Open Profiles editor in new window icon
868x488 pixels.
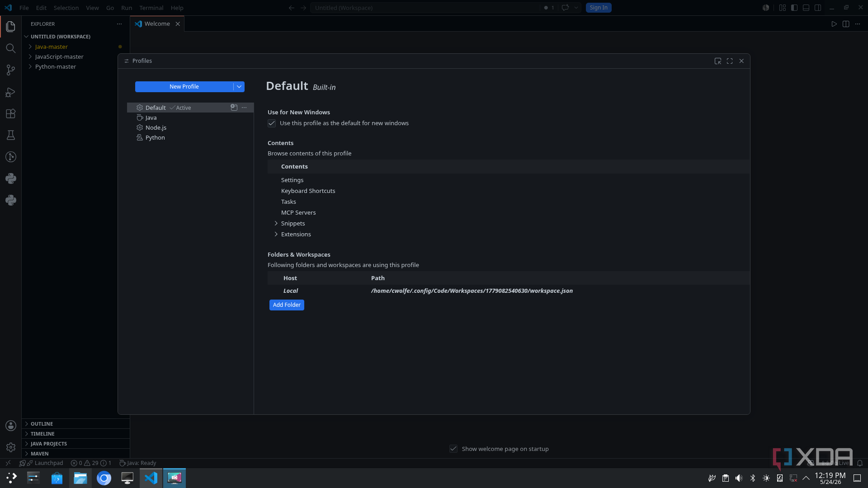point(718,61)
